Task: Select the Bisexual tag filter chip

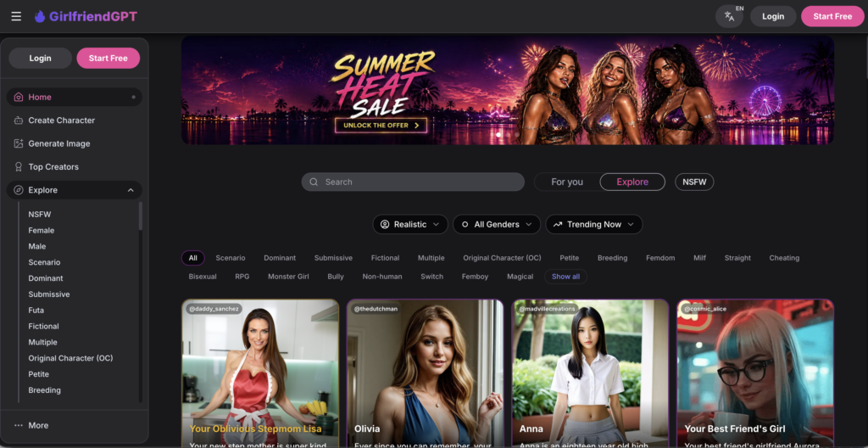Action: pos(203,276)
